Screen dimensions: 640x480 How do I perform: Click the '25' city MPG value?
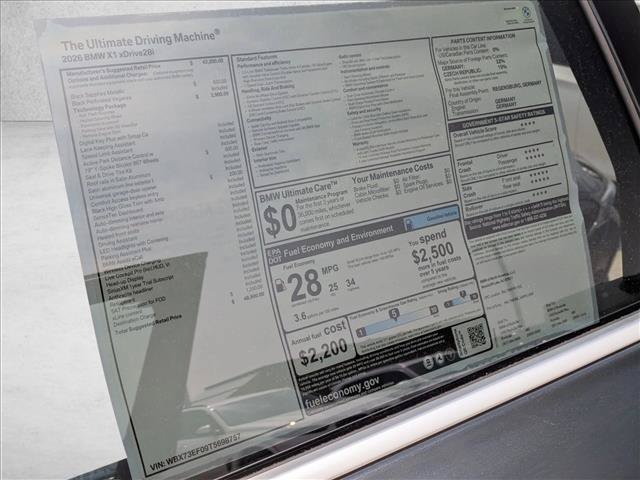pos(333,288)
